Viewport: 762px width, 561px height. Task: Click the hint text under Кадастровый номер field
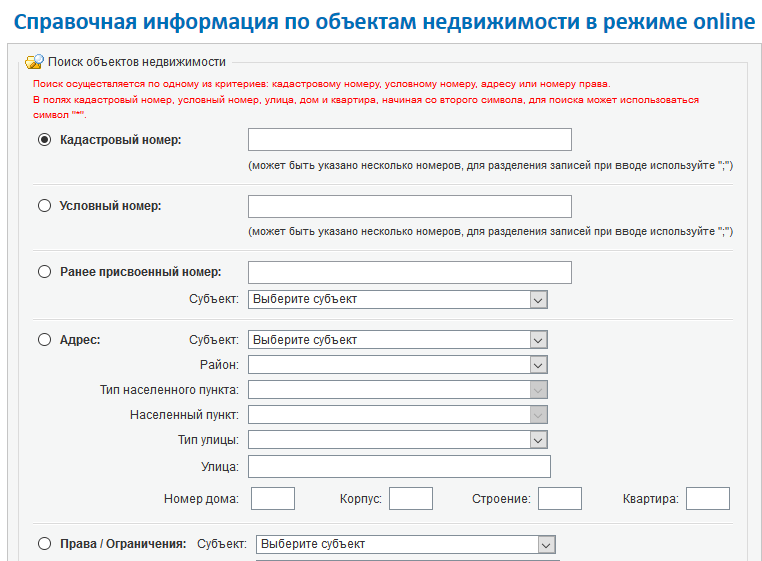tap(490, 165)
